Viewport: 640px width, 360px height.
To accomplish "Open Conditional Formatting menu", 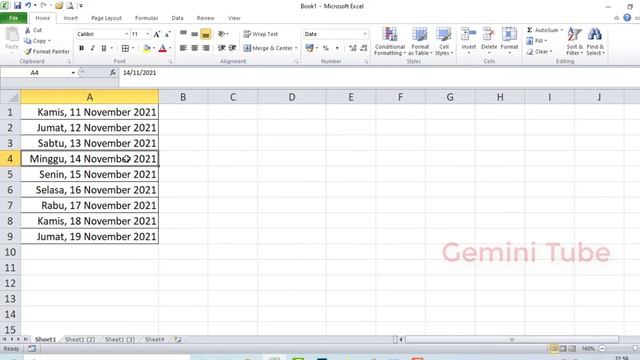I will click(x=390, y=42).
